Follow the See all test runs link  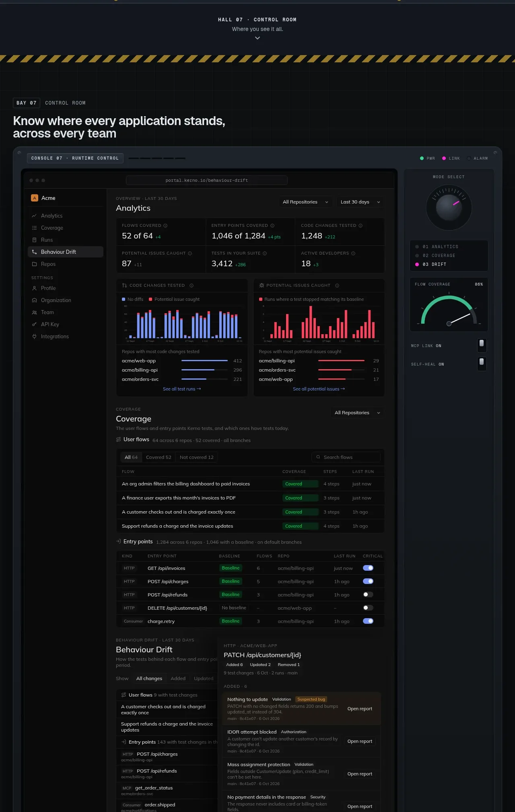point(182,389)
